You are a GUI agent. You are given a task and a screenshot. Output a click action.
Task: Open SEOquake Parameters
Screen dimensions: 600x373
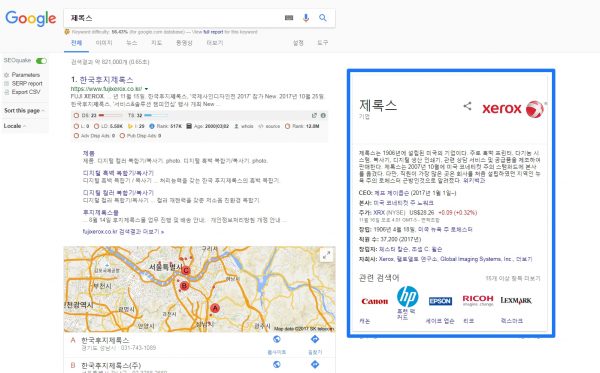[x=25, y=75]
